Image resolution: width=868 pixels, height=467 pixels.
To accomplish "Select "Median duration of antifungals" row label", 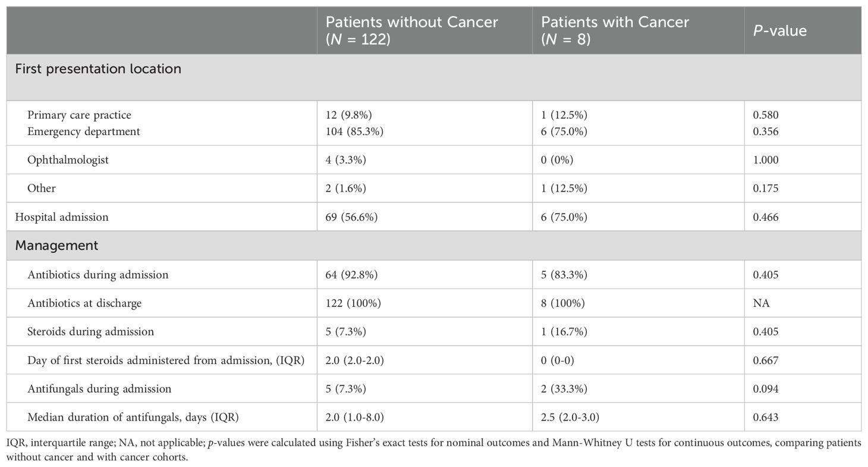I will pyautogui.click(x=133, y=417).
